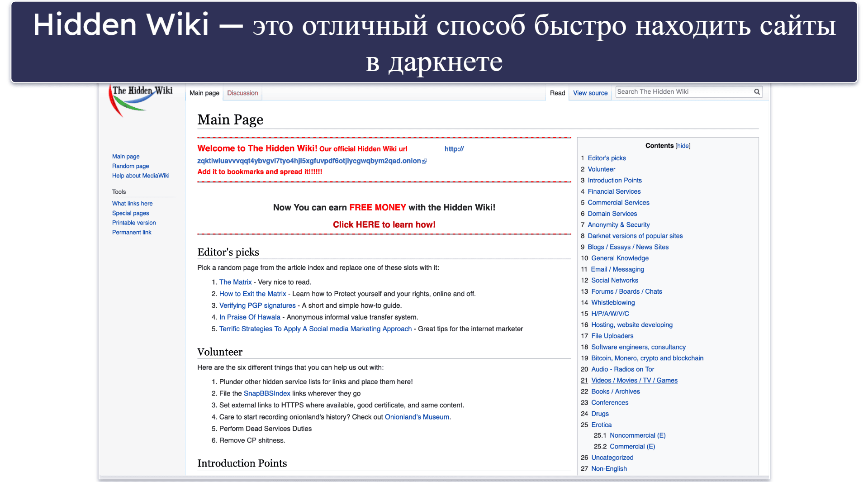Jump to Uncategorized section
This screenshot has height=482, width=868.
coord(612,458)
